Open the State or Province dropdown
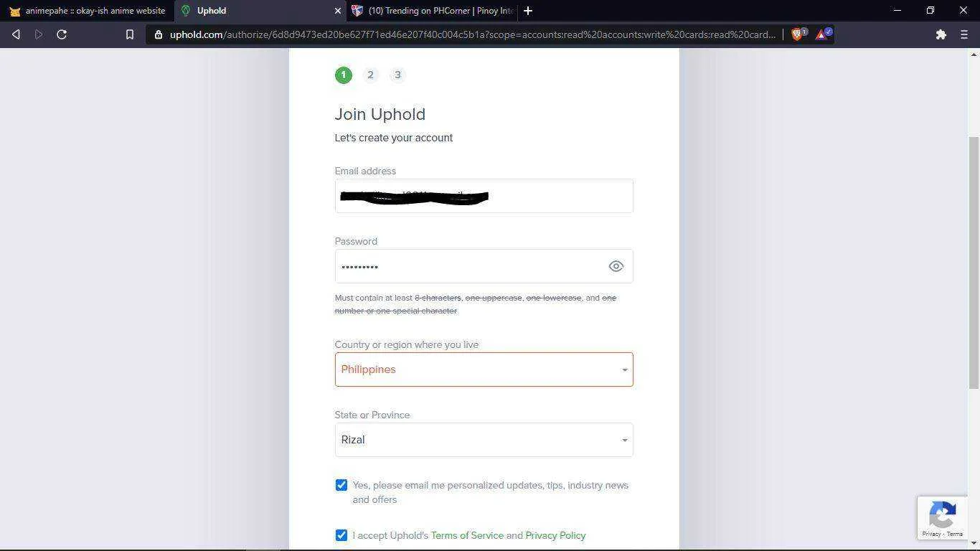Image resolution: width=980 pixels, height=551 pixels. [484, 440]
